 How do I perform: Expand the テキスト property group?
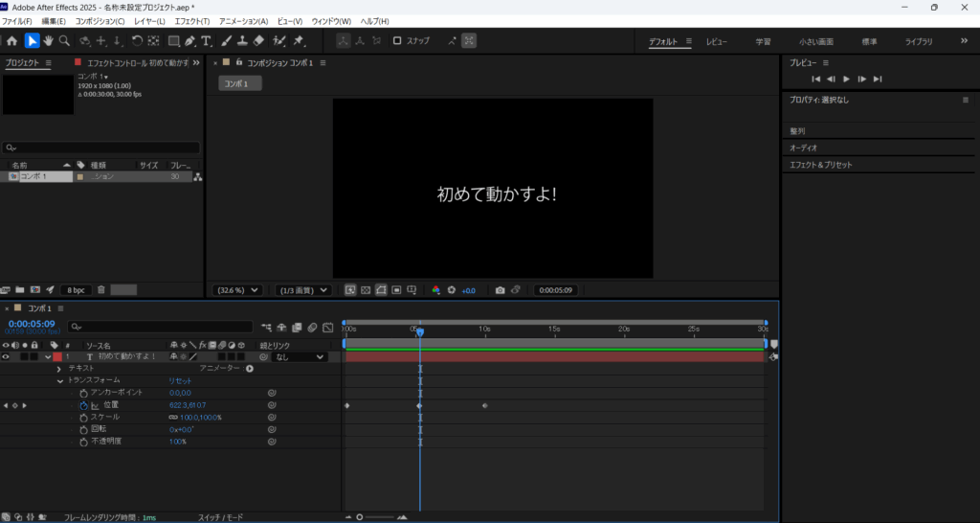click(x=59, y=369)
